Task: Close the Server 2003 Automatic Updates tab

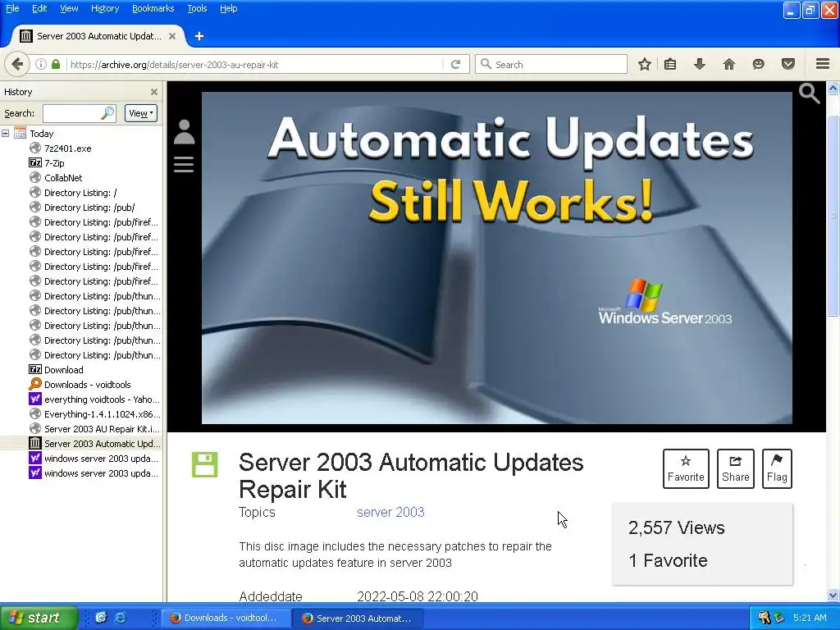Action: coord(172,36)
